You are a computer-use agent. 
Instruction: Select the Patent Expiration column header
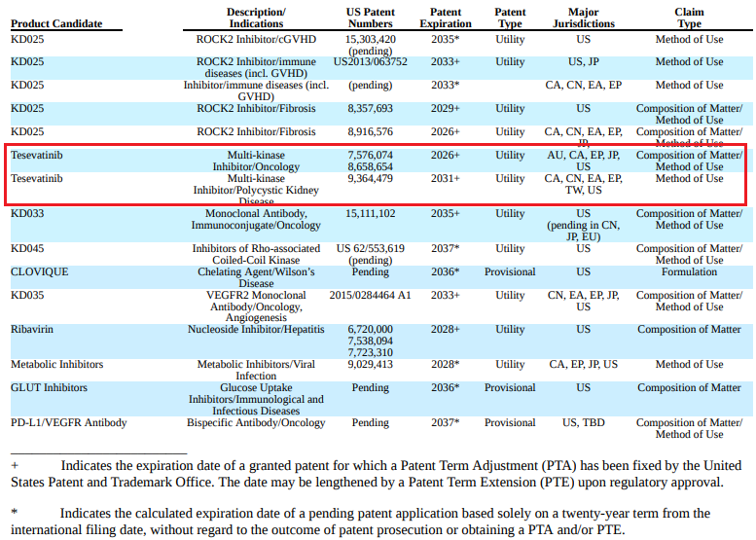(x=446, y=18)
